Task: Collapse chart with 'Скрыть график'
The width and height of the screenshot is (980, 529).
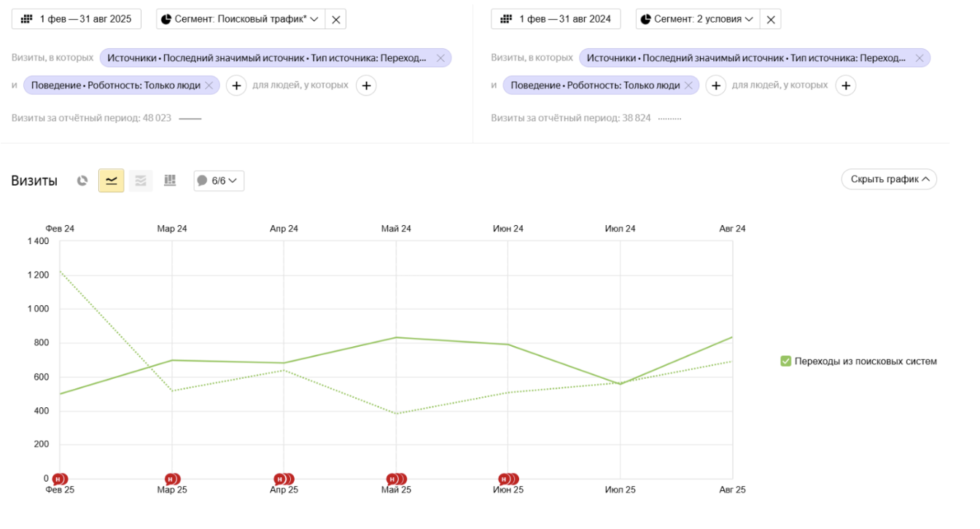Action: point(889,179)
